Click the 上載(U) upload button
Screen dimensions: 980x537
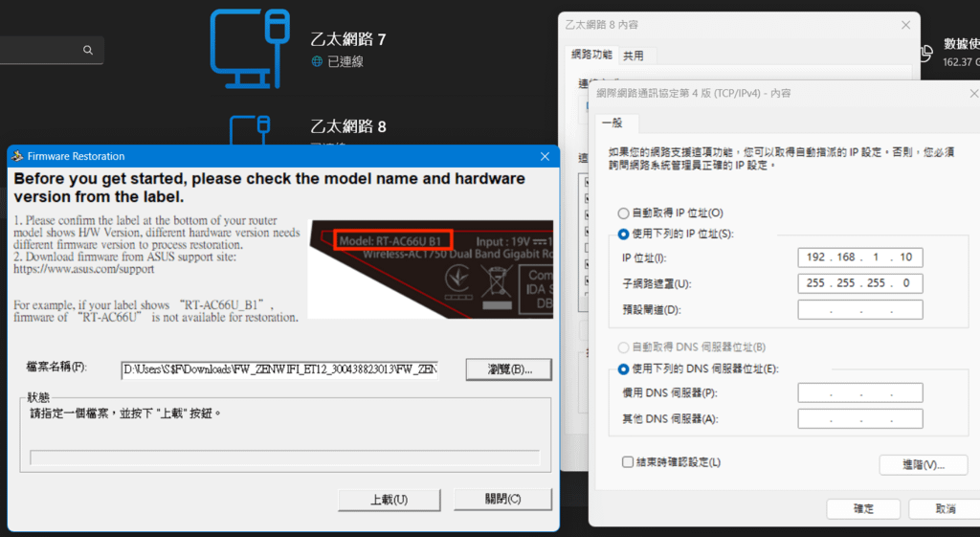[x=389, y=500]
